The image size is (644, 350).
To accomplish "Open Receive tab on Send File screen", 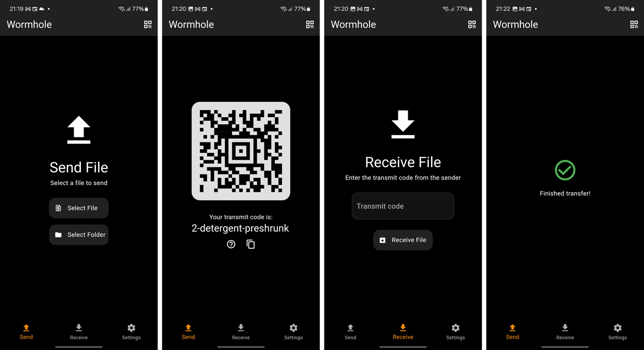I will pyautogui.click(x=79, y=332).
